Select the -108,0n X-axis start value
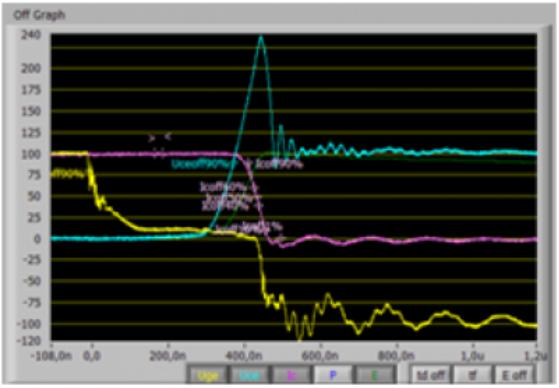559x388 pixels. (x=52, y=356)
